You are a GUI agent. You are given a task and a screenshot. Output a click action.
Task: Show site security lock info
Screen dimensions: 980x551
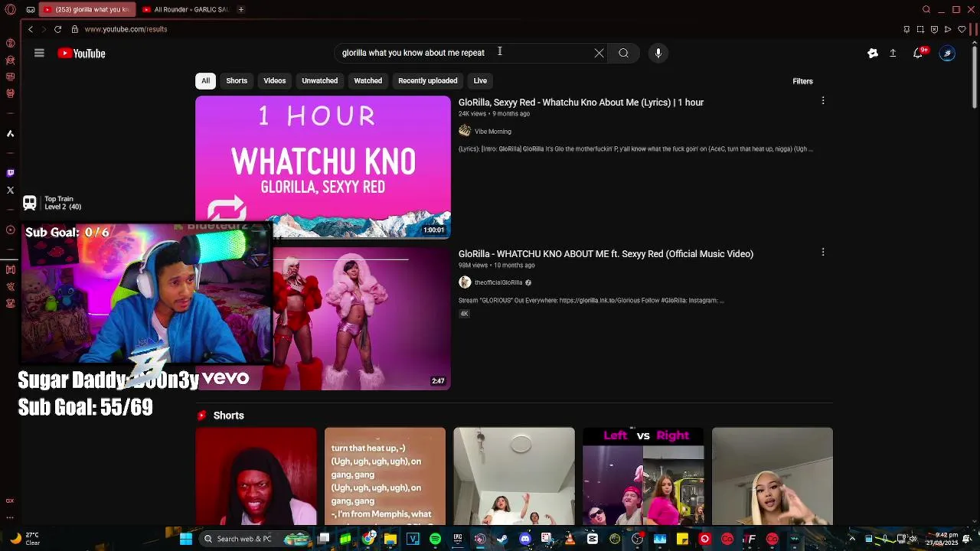(x=74, y=29)
